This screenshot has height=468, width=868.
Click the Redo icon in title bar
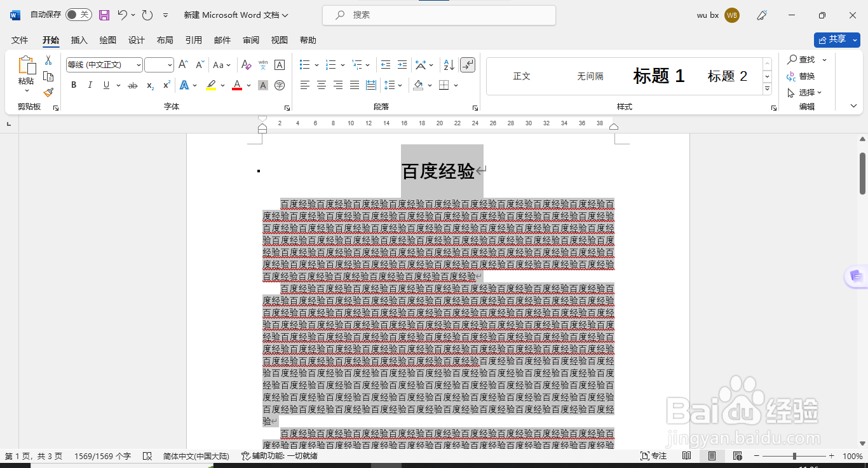(x=147, y=15)
